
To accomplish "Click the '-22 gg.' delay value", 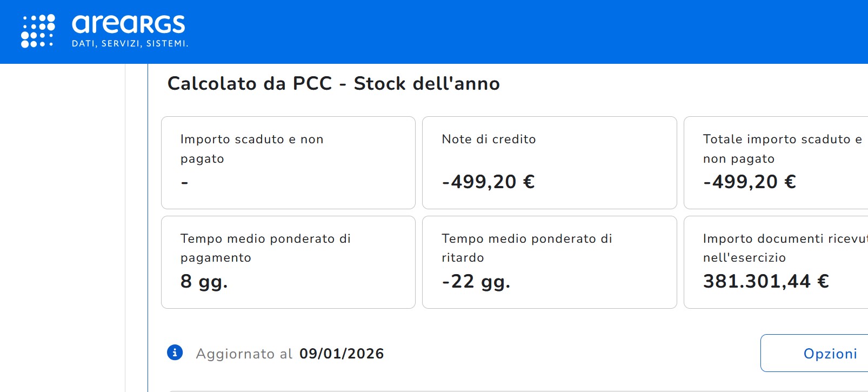I will [x=476, y=281].
